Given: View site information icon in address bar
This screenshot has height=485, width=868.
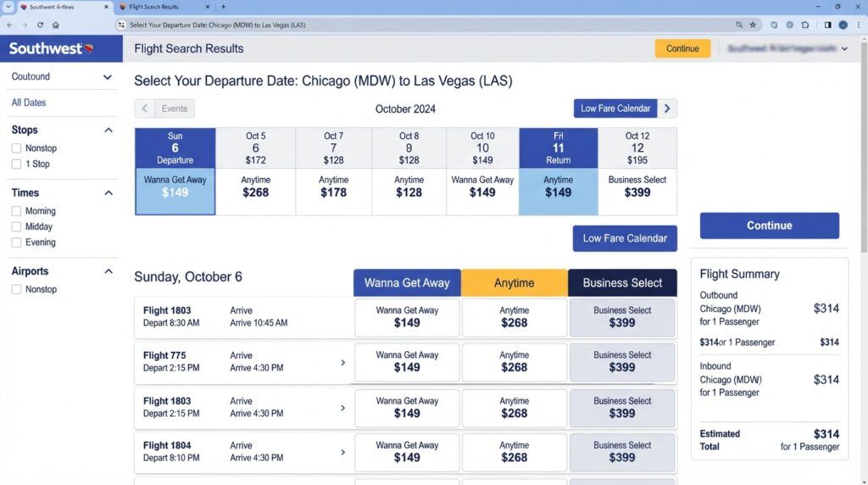Looking at the screenshot, I should point(121,25).
